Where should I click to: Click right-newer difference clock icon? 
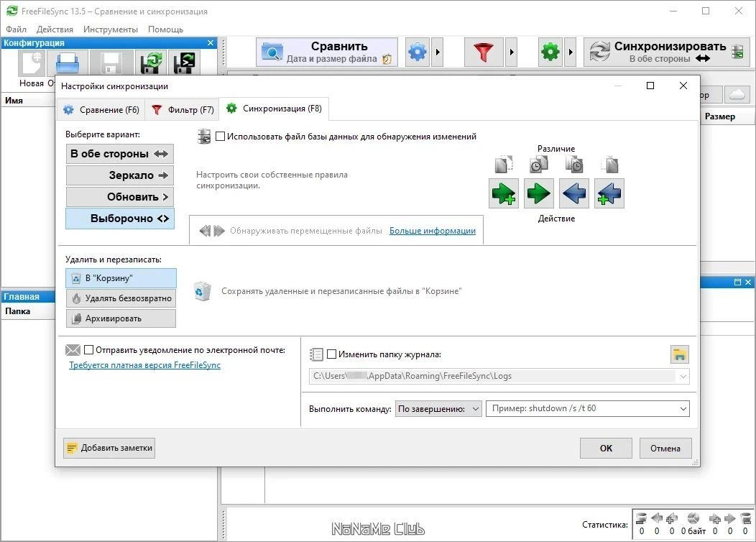point(573,164)
